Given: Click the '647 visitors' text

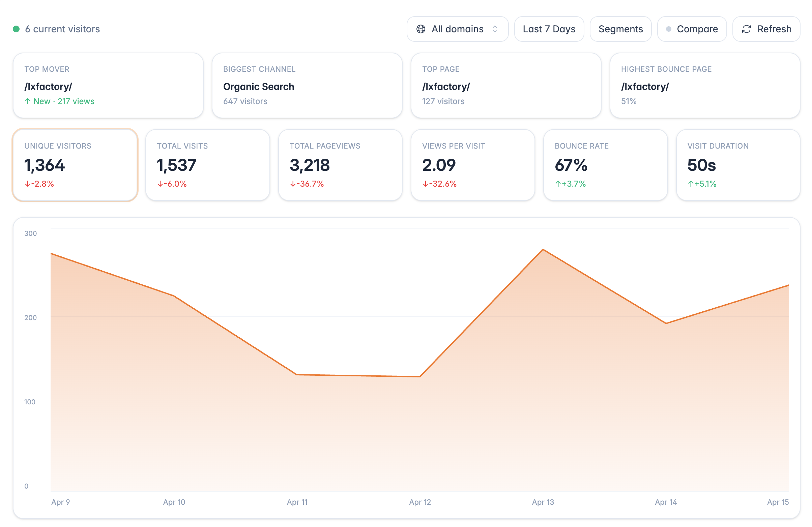Looking at the screenshot, I should click(245, 101).
